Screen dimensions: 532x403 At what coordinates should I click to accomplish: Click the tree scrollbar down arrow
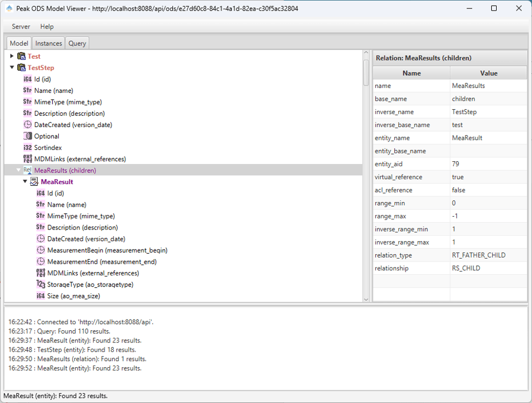click(x=366, y=299)
